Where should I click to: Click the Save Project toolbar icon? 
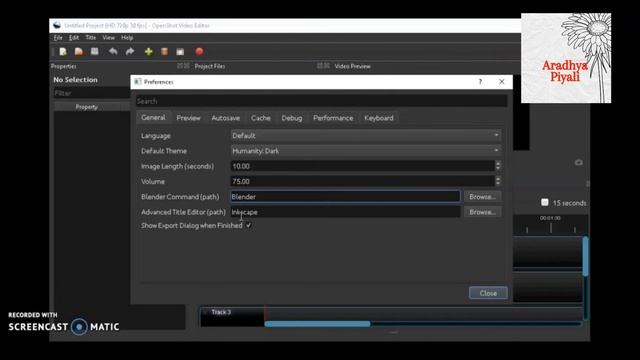click(x=95, y=51)
